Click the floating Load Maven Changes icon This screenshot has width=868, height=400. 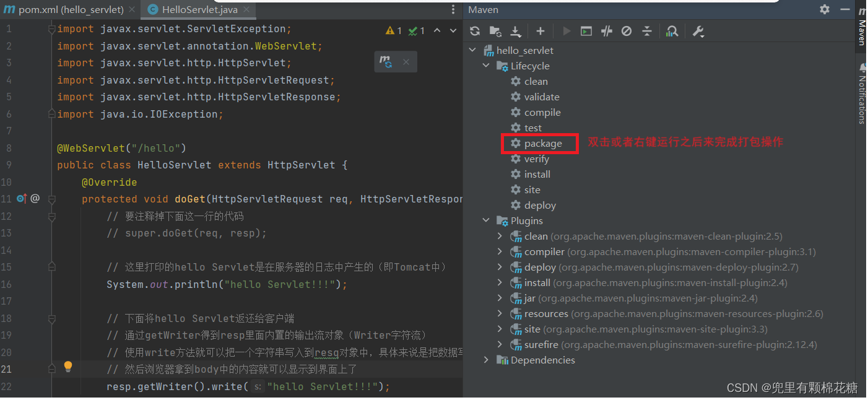click(386, 61)
